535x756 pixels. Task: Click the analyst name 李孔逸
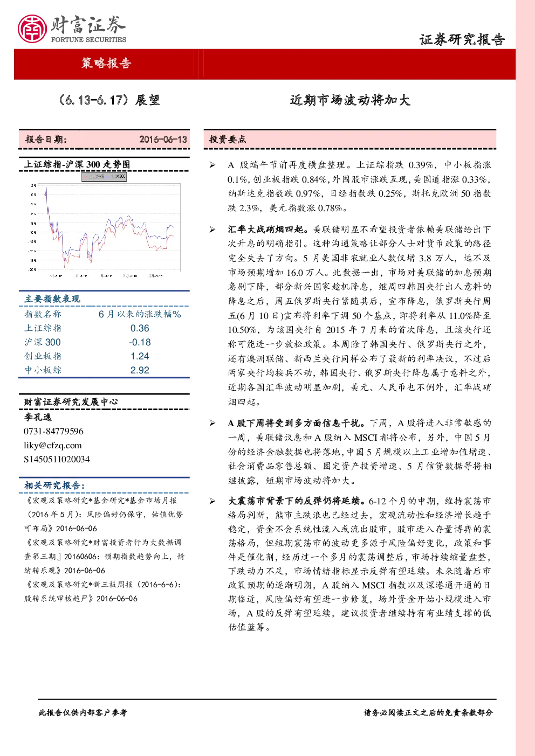pos(38,417)
